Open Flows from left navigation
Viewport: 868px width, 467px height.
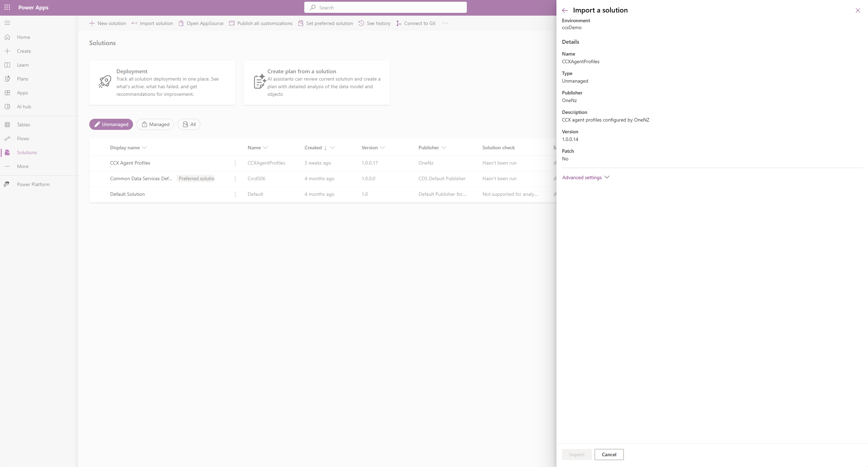pos(23,139)
